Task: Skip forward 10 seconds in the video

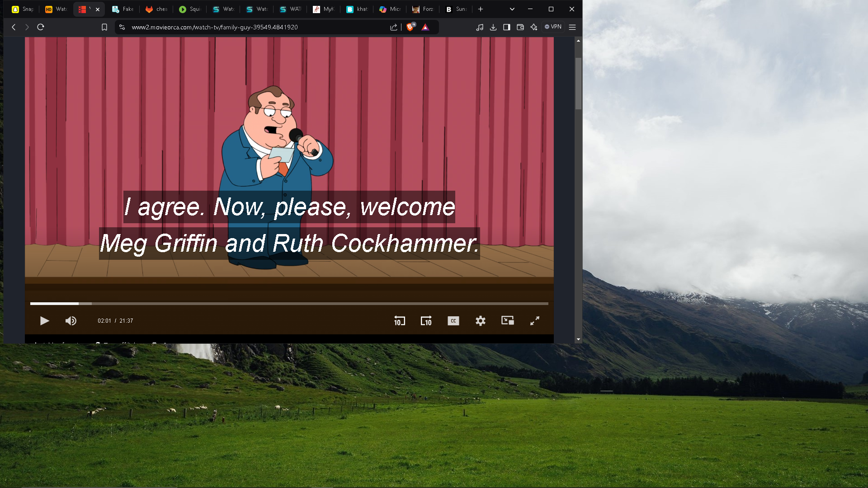Action: point(426,321)
